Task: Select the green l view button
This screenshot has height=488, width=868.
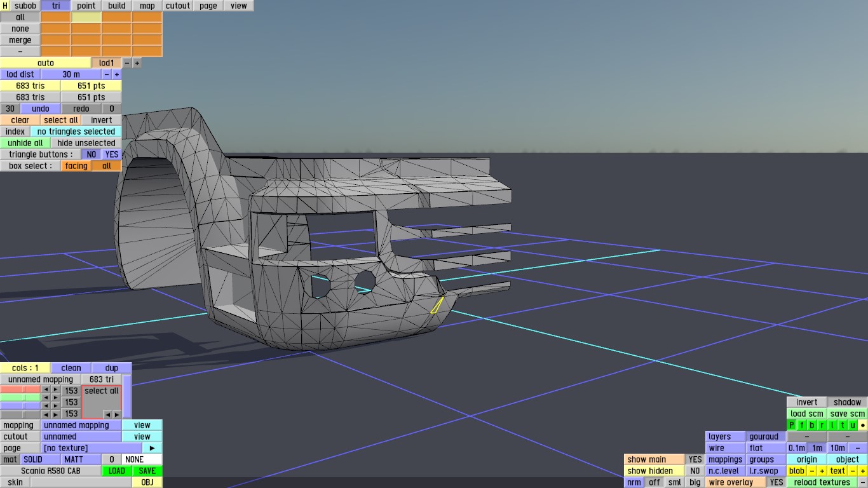Action: point(832,425)
